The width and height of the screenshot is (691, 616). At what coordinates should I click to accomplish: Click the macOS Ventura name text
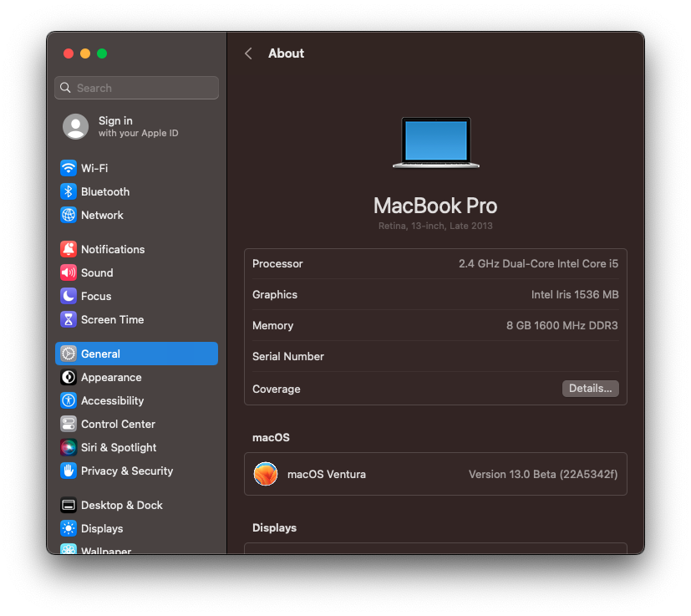[x=327, y=474]
